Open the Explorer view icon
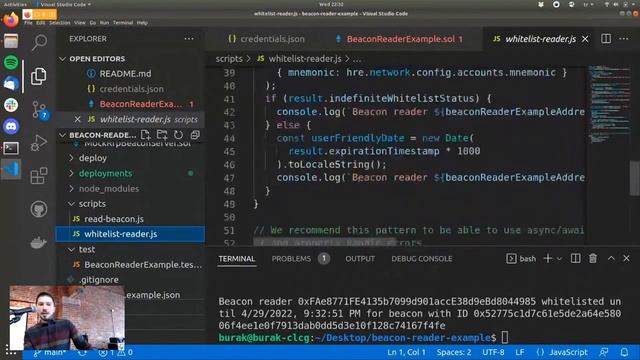 tap(39, 76)
